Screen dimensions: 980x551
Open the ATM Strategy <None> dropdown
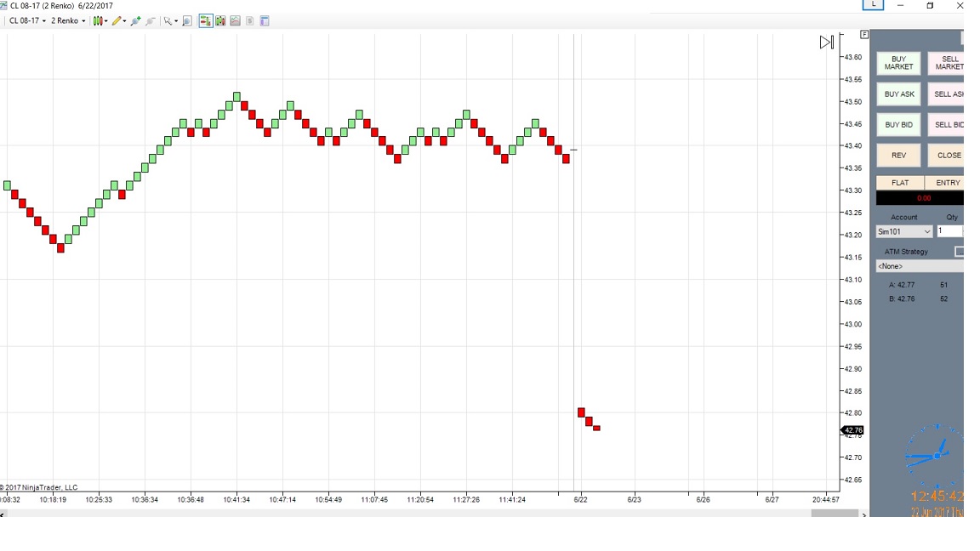920,266
